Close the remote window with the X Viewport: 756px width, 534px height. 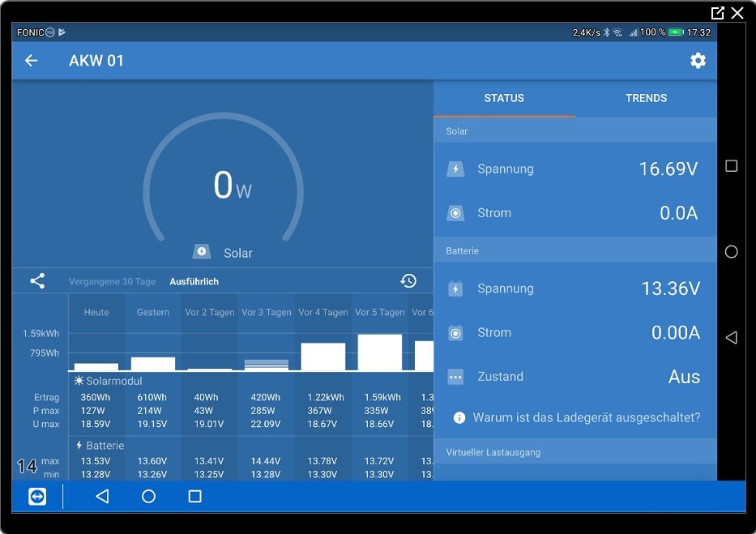(737, 12)
